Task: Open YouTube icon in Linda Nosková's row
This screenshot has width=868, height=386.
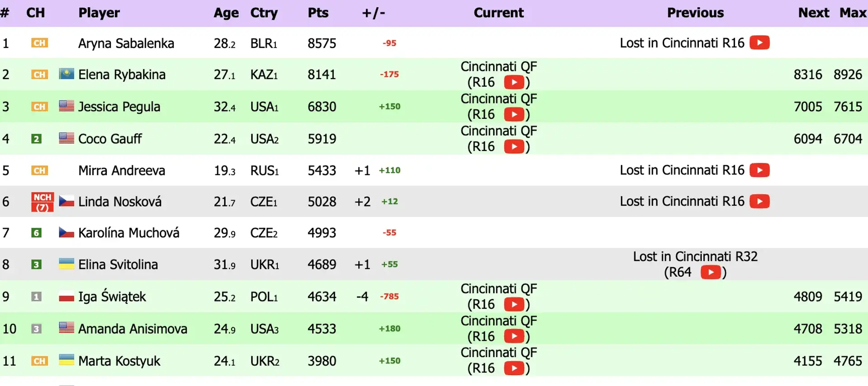Action: (x=759, y=201)
